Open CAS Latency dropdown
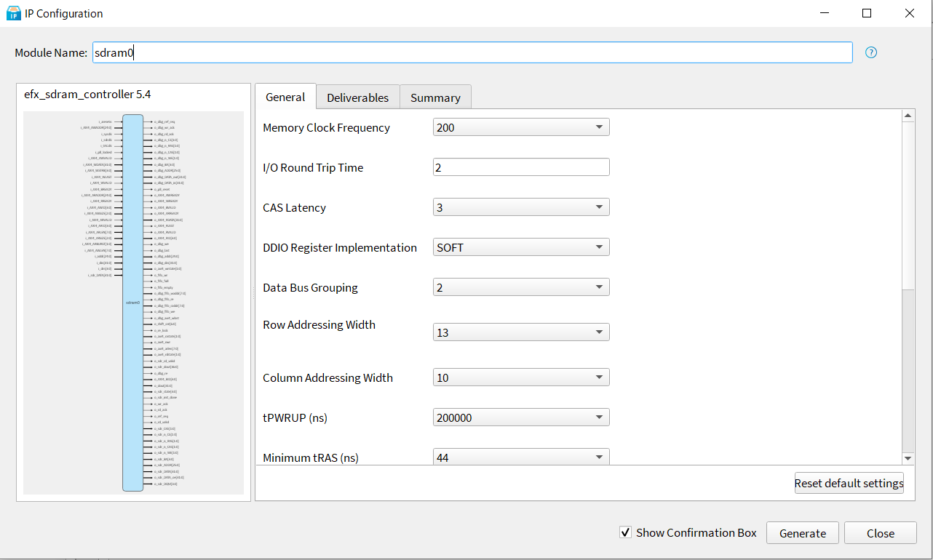933x560 pixels. coord(521,207)
